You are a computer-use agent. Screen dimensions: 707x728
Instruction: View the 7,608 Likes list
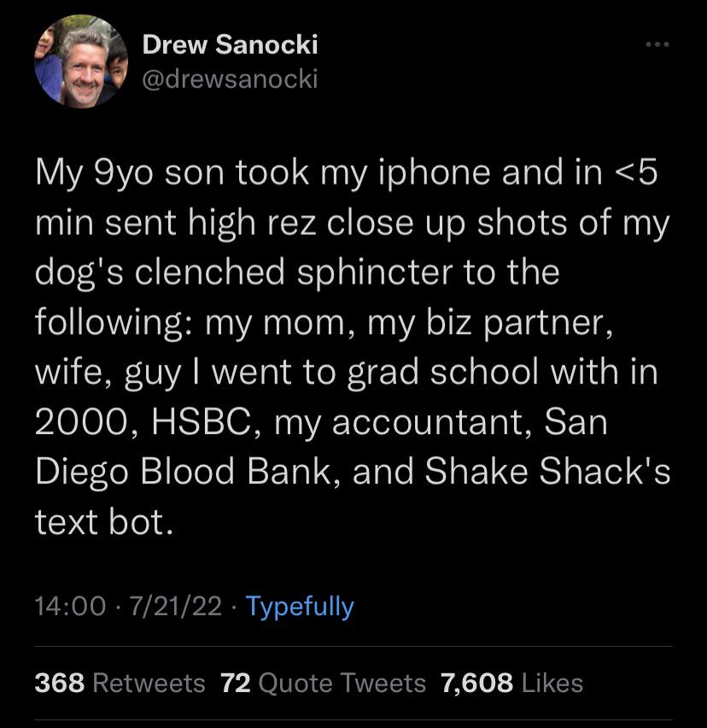tap(511, 683)
